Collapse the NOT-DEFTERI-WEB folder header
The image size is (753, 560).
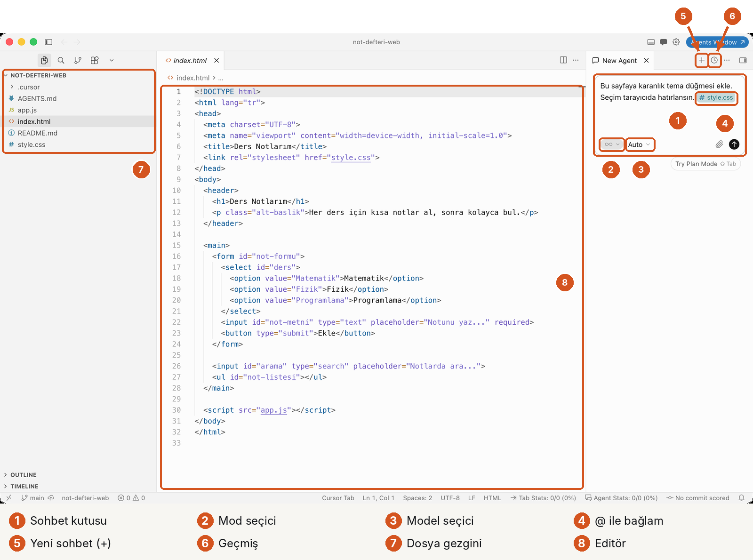click(x=79, y=75)
